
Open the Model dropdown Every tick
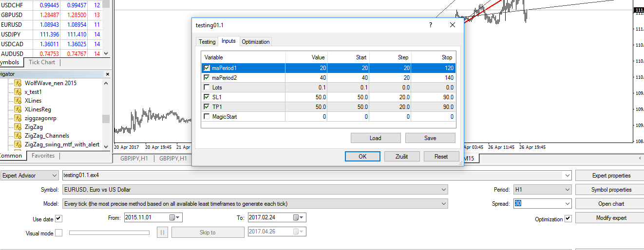tap(255, 204)
